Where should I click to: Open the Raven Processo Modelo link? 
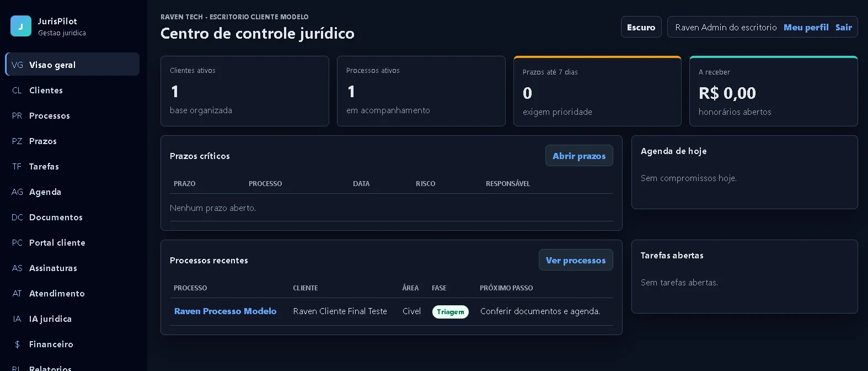click(x=225, y=311)
